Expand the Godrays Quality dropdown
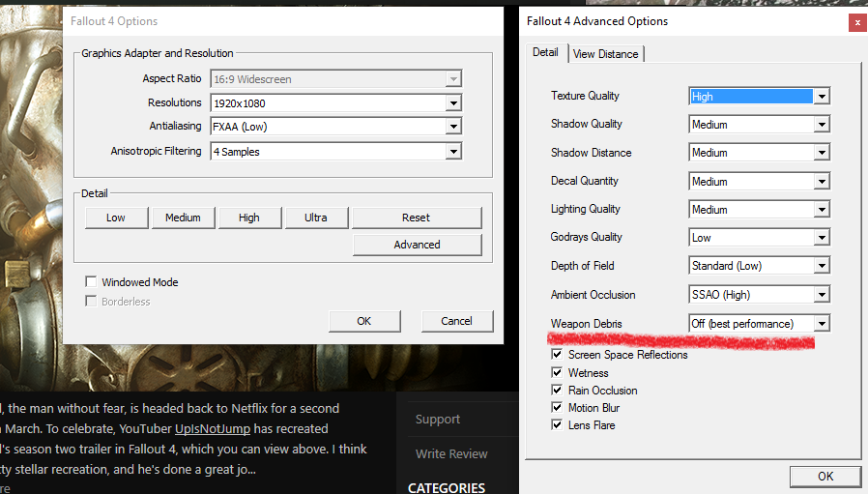Viewport: 868px width, 494px height. 759,238
